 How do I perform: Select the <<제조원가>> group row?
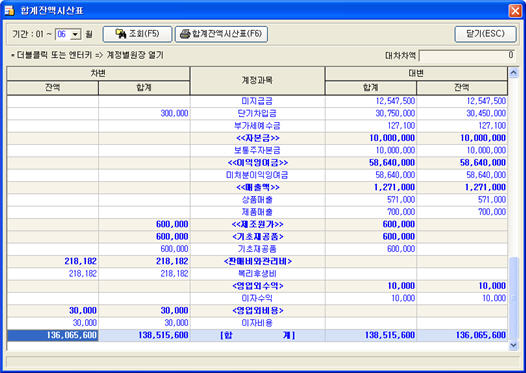tap(257, 224)
